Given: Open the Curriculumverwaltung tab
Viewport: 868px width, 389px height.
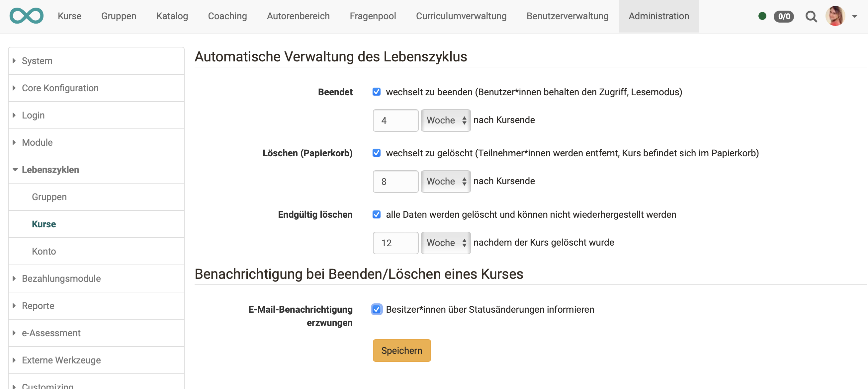Looking at the screenshot, I should click(461, 16).
